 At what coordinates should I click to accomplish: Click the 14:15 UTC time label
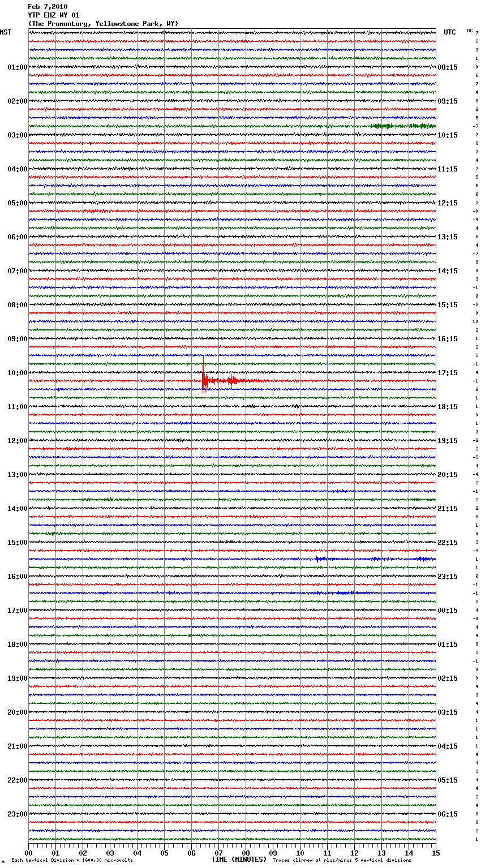448,271
